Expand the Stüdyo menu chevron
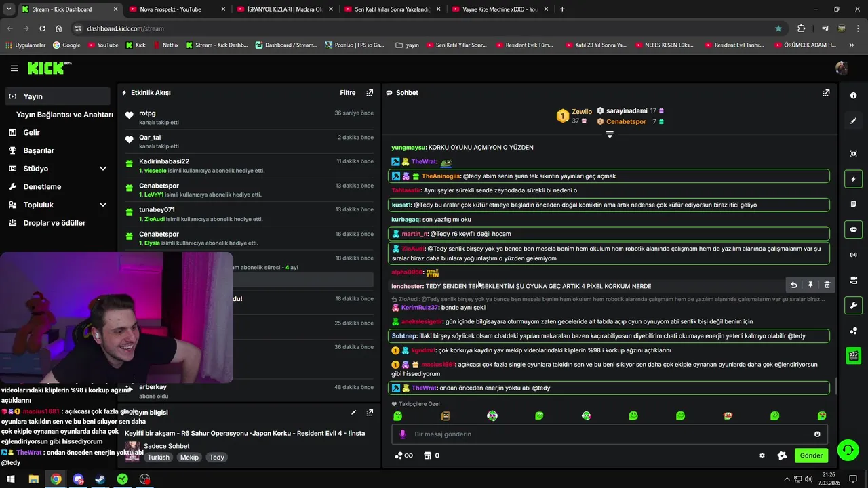Screen dimensions: 868x488 tap(103, 169)
